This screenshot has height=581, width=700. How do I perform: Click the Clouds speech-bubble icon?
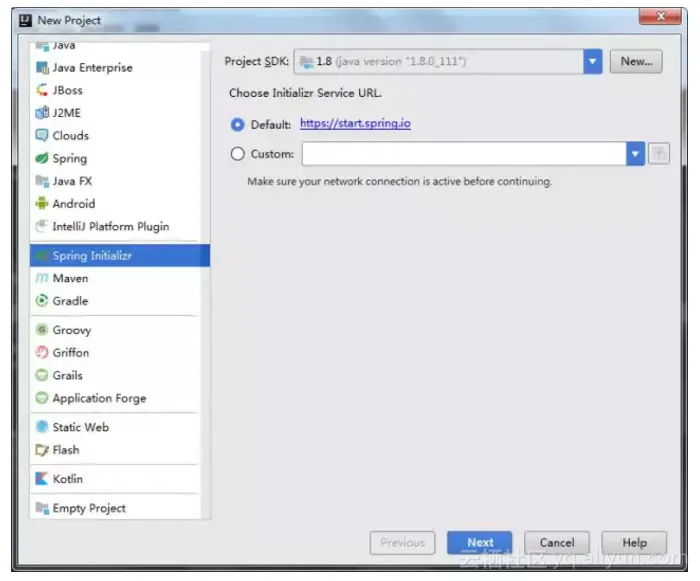(x=42, y=135)
